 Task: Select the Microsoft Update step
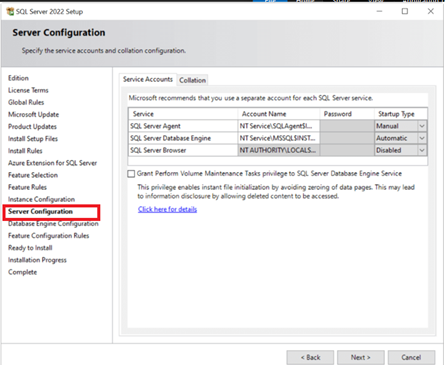33,114
